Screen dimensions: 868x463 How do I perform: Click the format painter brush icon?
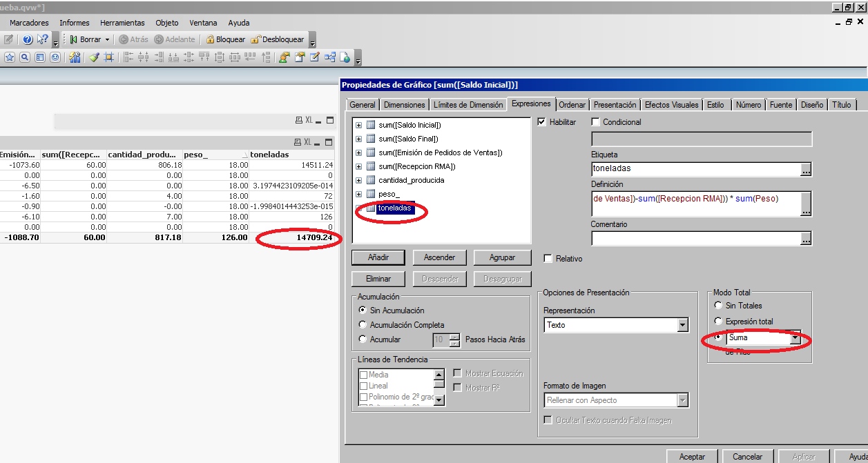coord(94,57)
